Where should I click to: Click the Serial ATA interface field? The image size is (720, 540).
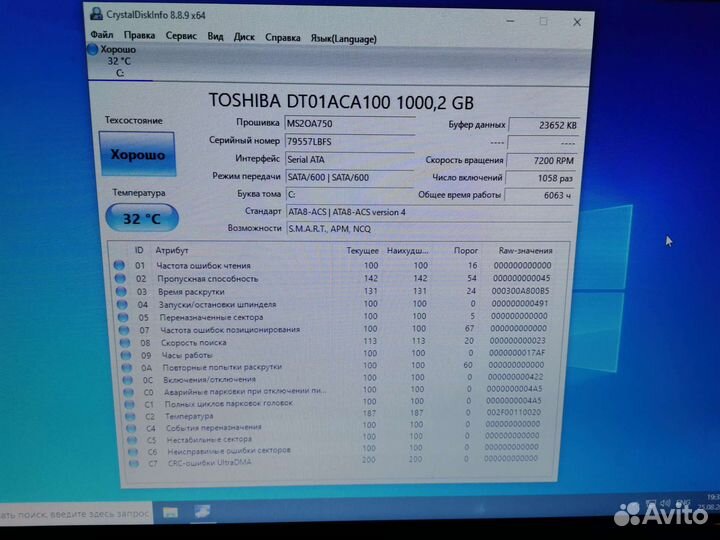[350, 159]
